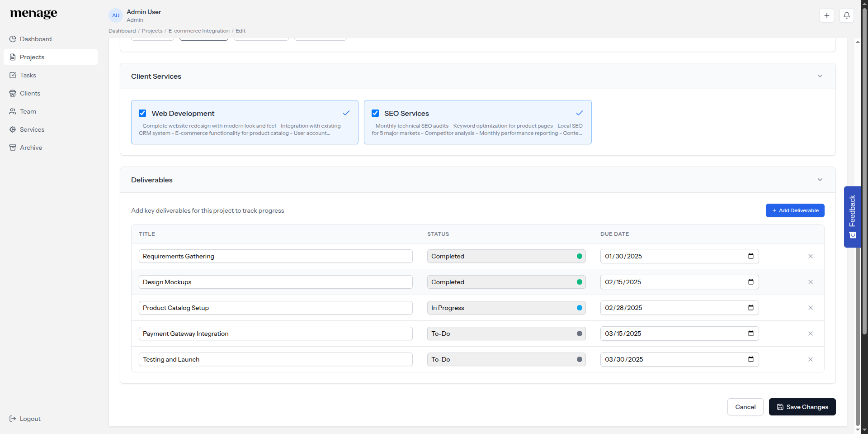Open the Feedback tab on right edge
The image size is (868, 434).
pyautogui.click(x=853, y=217)
